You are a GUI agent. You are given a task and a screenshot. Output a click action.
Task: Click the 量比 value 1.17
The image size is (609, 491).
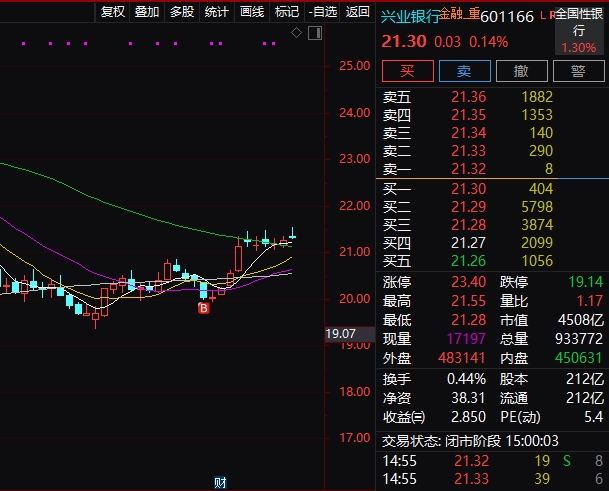coord(590,301)
